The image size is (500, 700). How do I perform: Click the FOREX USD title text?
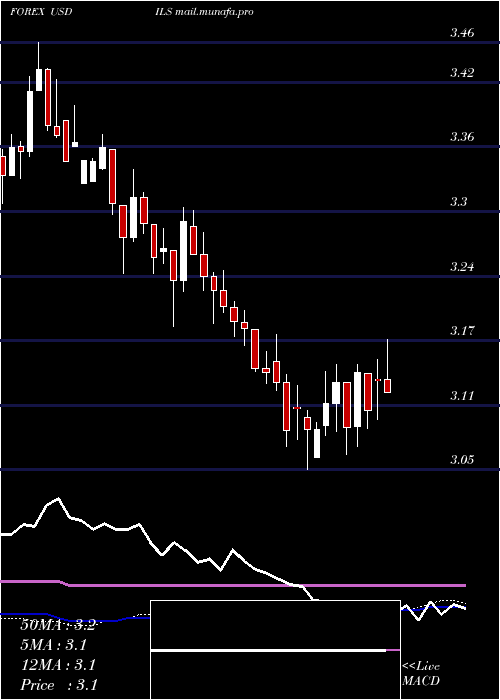tap(41, 12)
